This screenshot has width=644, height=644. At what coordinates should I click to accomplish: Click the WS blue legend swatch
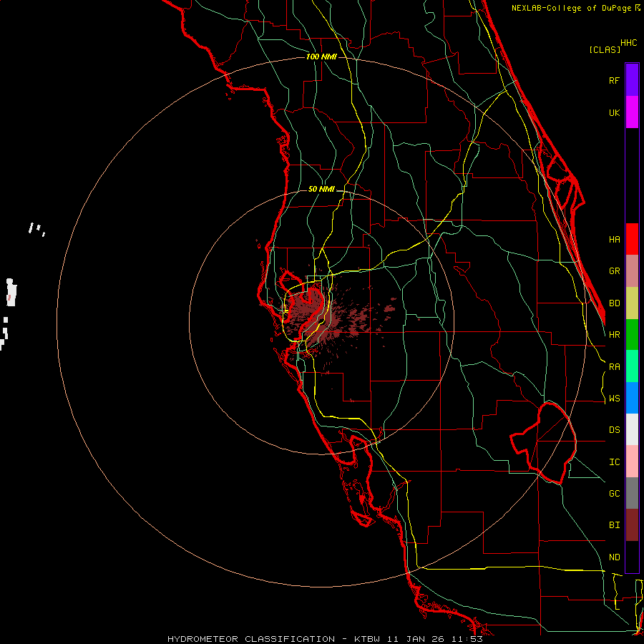click(632, 398)
